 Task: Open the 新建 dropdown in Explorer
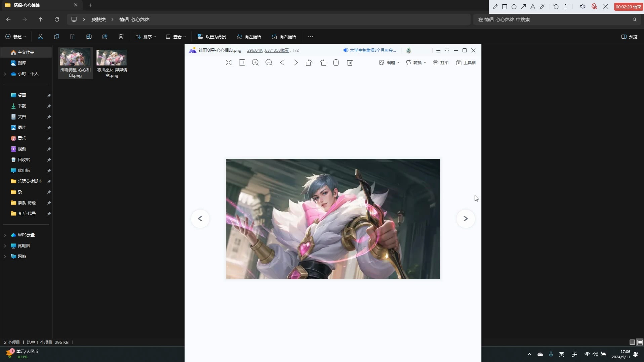tap(15, 37)
